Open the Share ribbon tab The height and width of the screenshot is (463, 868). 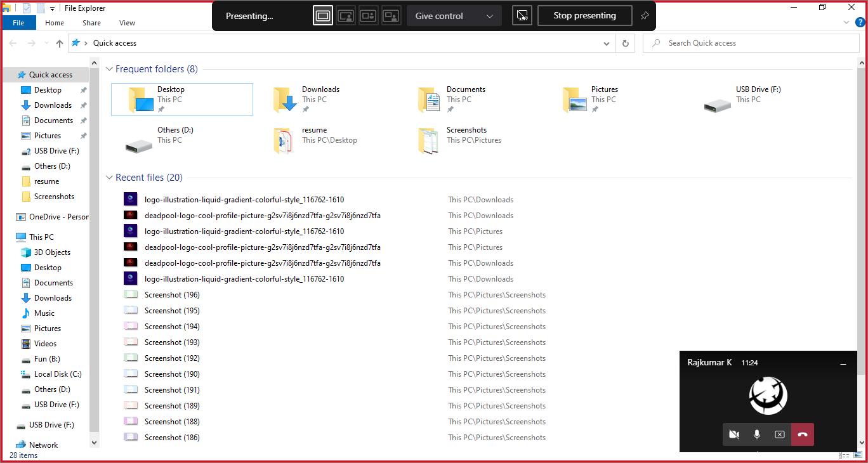(91, 23)
